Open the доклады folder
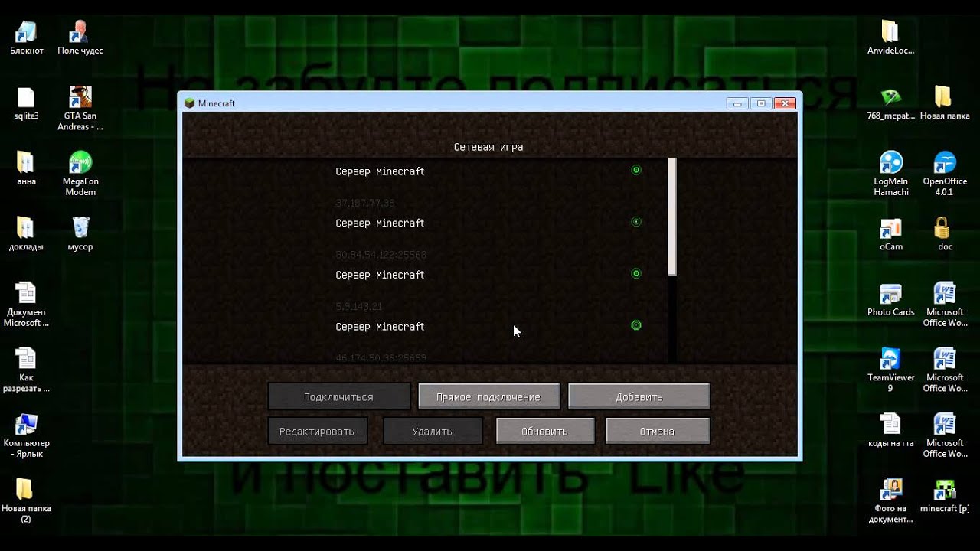 tap(26, 234)
